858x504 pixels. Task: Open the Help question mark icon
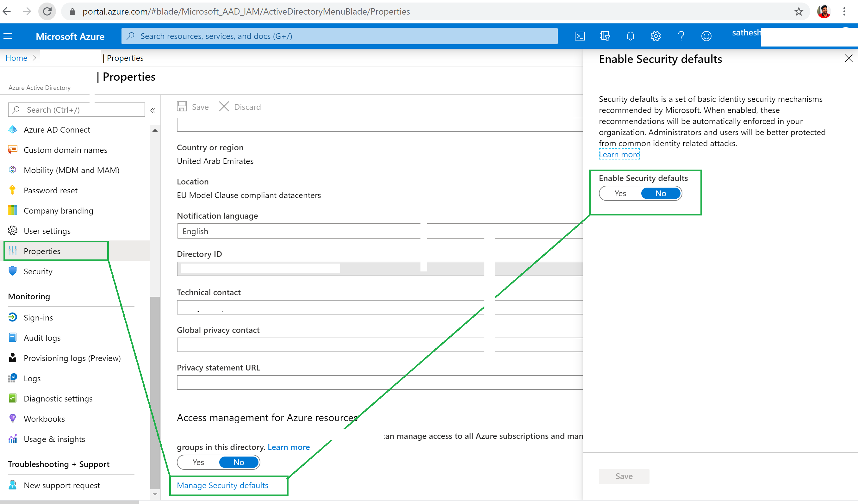[681, 36]
